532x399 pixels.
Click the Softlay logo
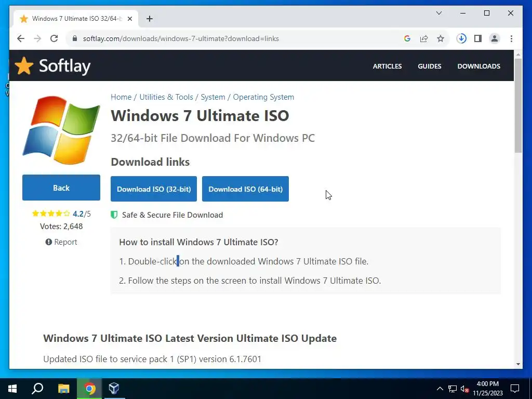(53, 66)
